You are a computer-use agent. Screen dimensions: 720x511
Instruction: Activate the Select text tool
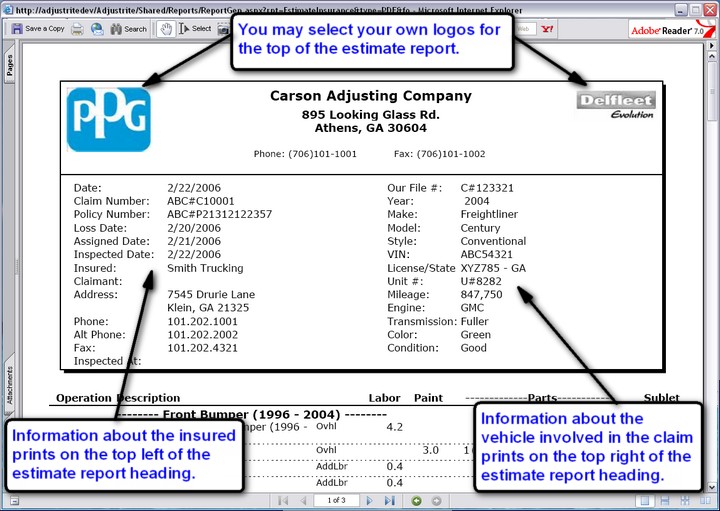pos(195,29)
